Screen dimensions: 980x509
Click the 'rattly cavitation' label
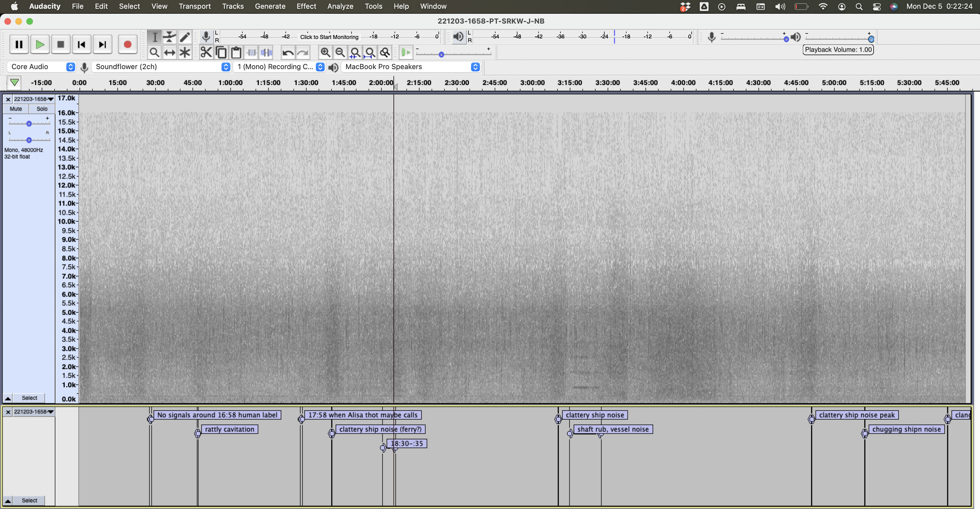(x=230, y=429)
